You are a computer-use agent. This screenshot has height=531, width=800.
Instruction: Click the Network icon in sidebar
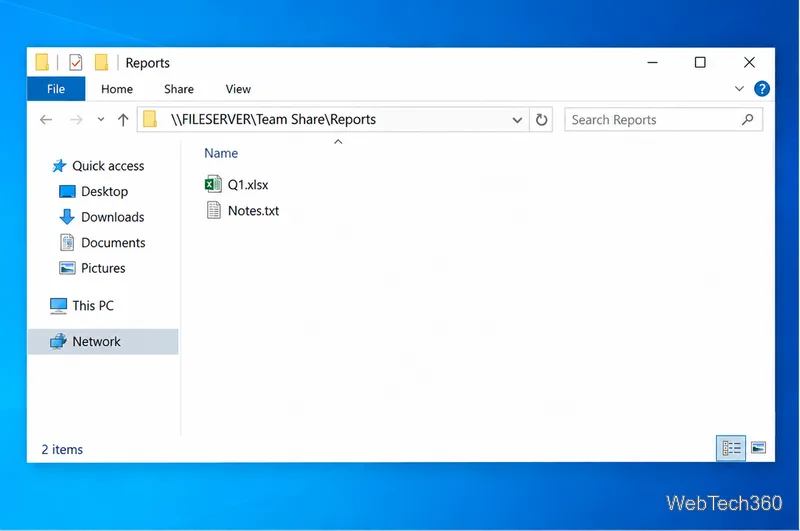tap(58, 341)
